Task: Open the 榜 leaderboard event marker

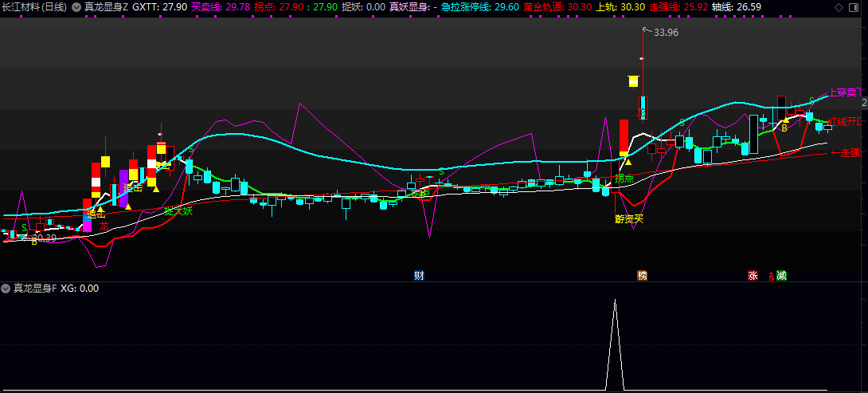Action: (642, 276)
